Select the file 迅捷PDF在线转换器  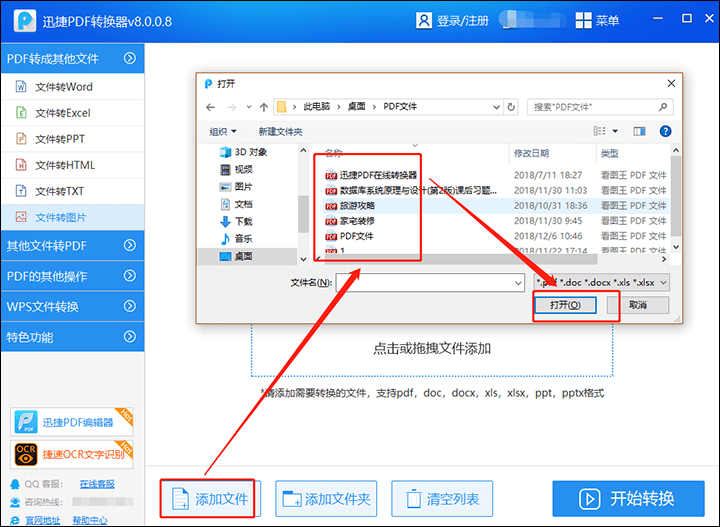371,175
